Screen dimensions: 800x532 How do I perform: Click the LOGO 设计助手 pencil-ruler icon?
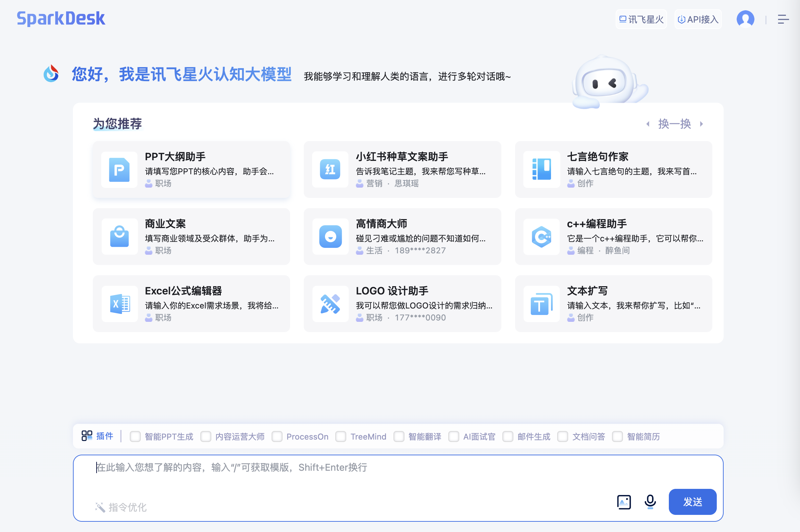[330, 304]
